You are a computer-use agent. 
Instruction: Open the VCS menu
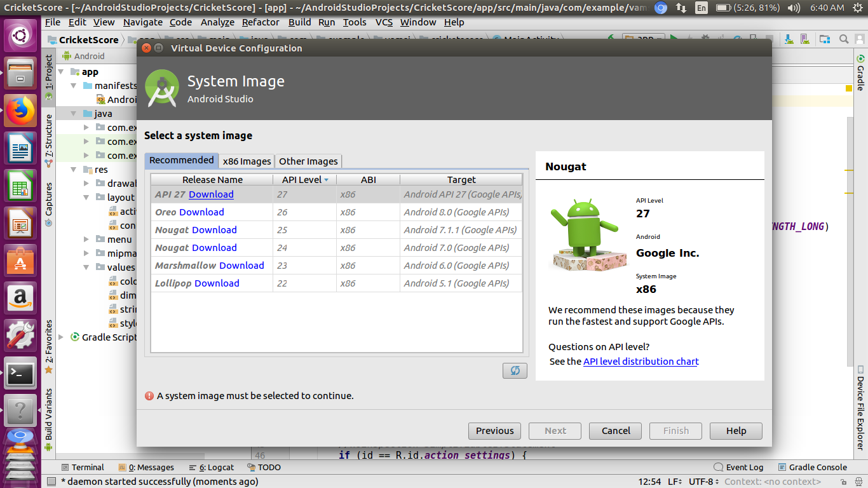(384, 22)
